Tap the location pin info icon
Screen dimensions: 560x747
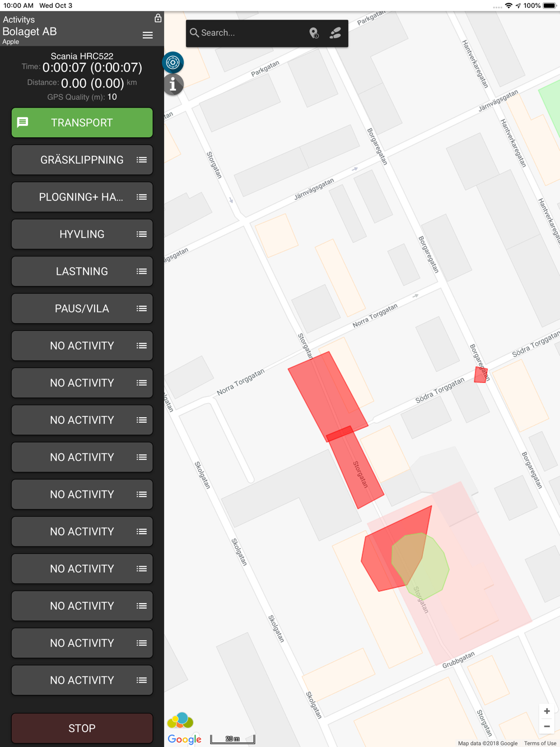click(x=314, y=33)
